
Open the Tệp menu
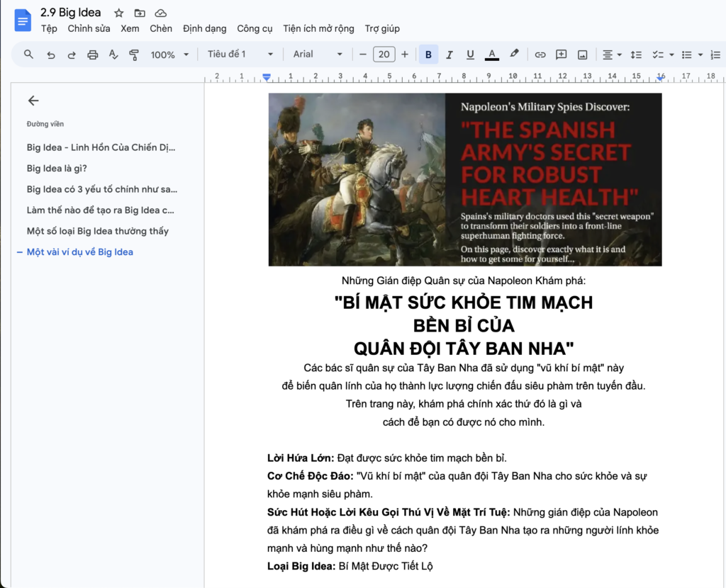[49, 28]
